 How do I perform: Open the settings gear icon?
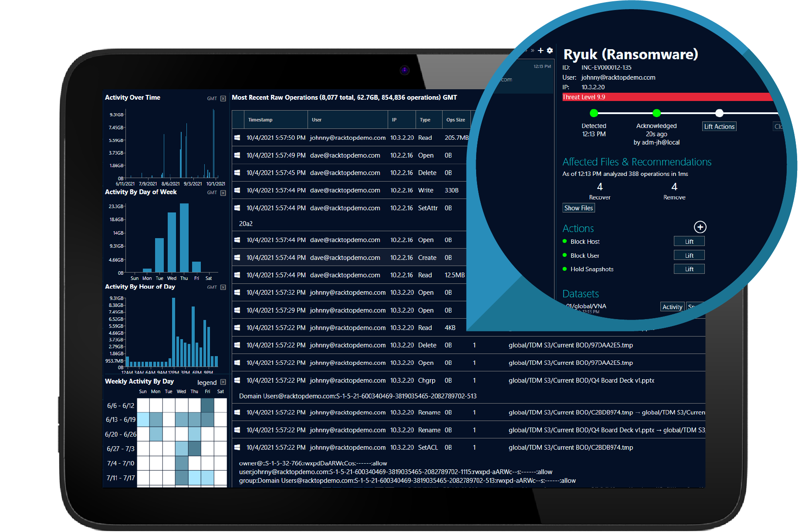point(550,51)
